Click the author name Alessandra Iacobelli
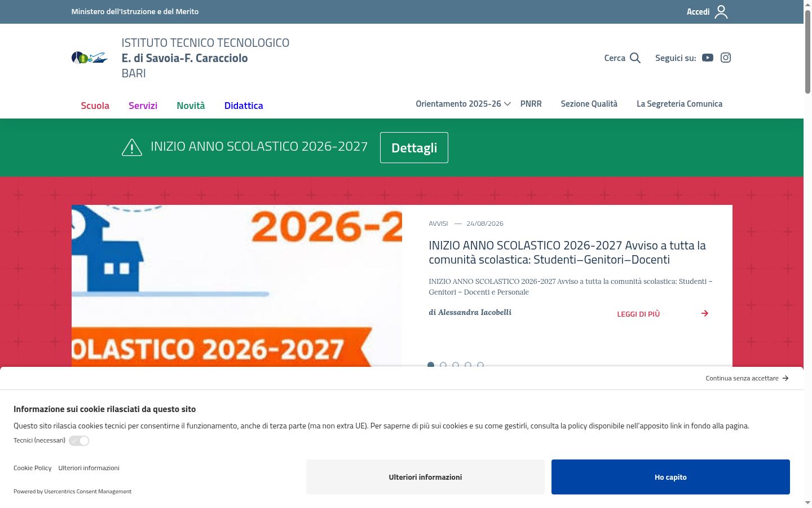 475,312
